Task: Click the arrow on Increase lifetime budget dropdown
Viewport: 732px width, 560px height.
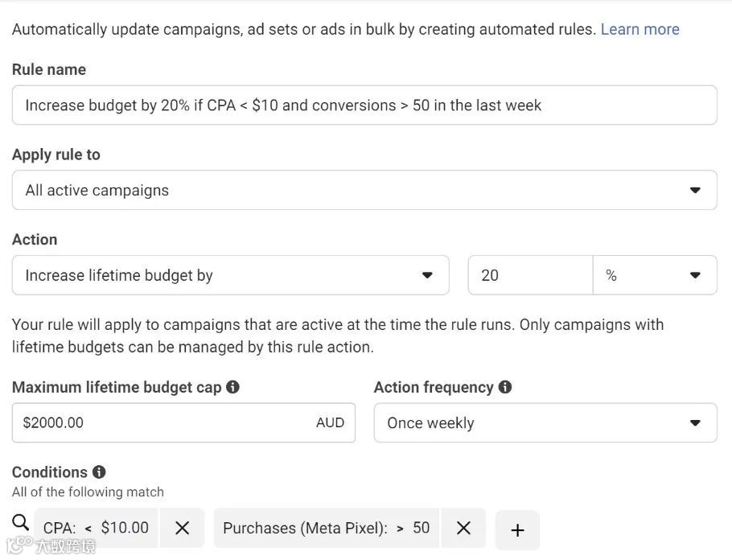Action: (x=427, y=275)
